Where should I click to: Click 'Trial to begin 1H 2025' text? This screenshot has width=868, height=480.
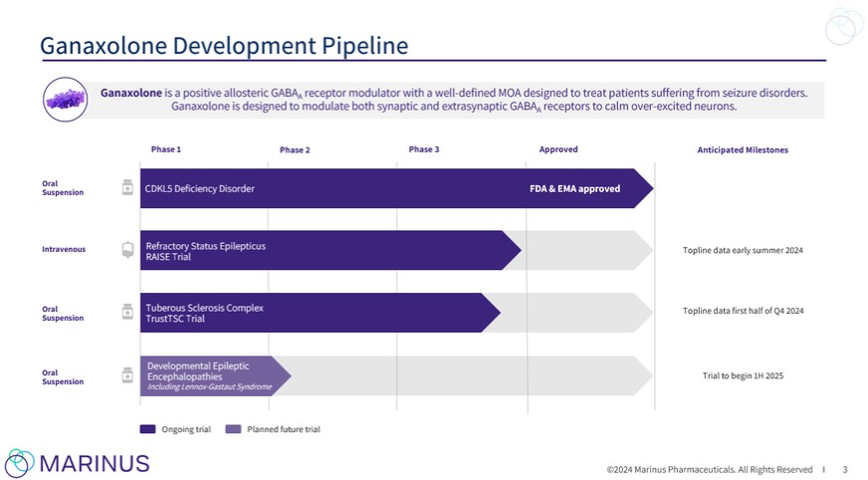click(x=743, y=375)
